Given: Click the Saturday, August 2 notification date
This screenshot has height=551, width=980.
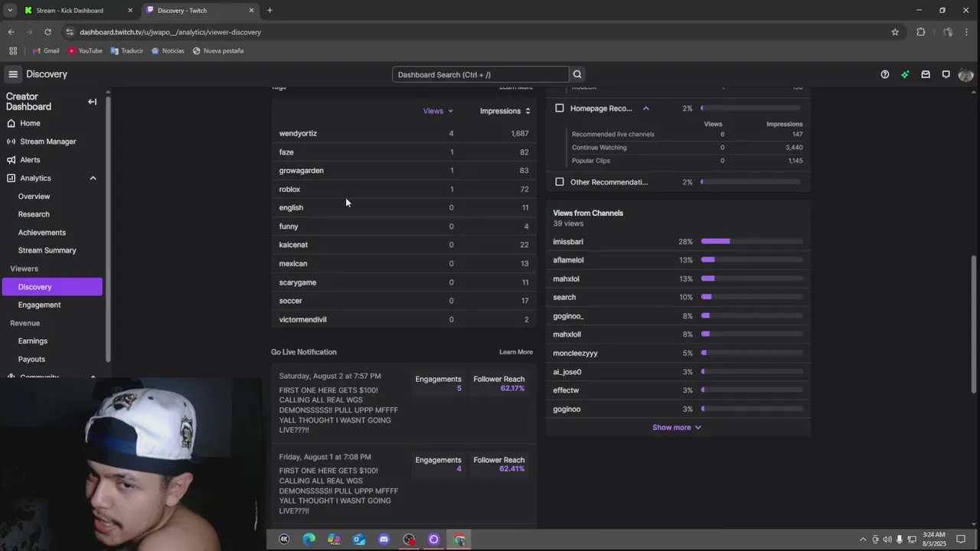Looking at the screenshot, I should (330, 377).
